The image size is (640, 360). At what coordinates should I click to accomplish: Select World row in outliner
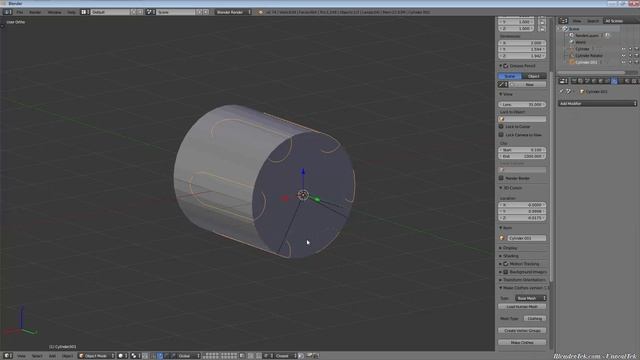pos(580,42)
